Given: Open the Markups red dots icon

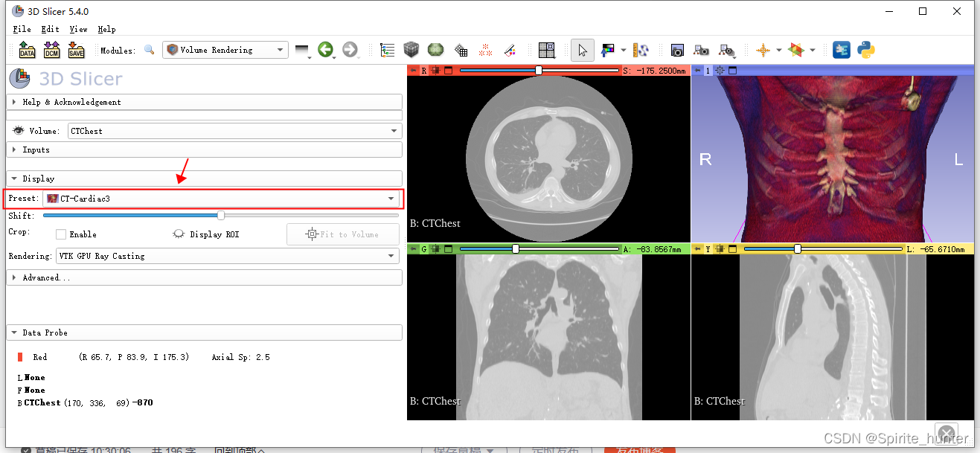Looking at the screenshot, I should [485, 50].
